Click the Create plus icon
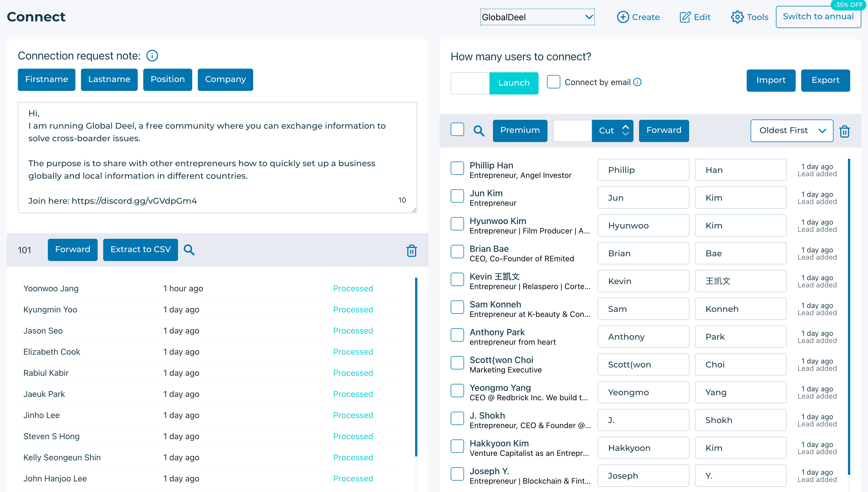 tap(623, 17)
